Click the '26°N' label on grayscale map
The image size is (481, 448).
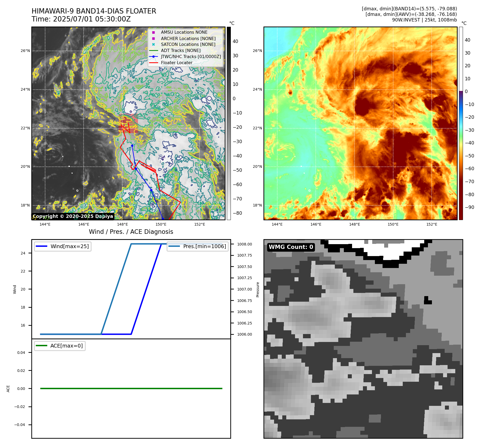pos(25,51)
